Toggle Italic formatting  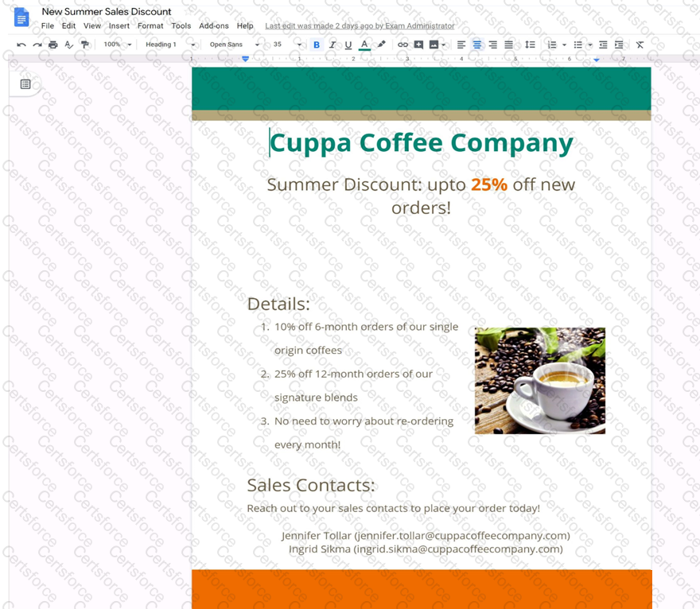tap(332, 45)
